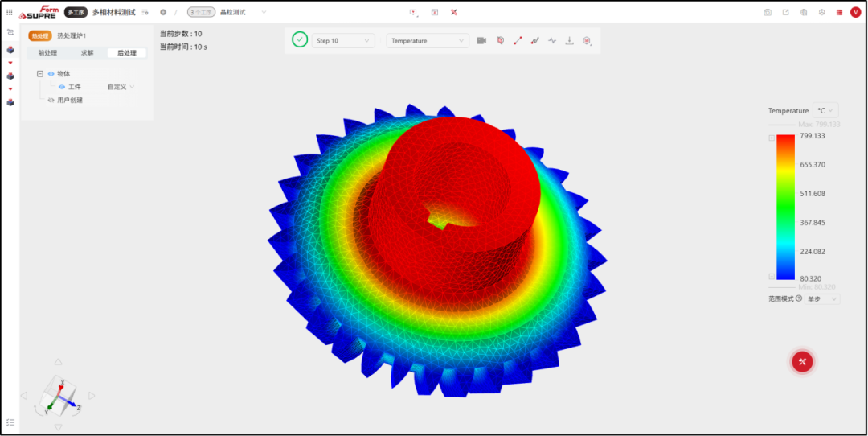The image size is (868, 436).
Task: Open the Temperature variable dropdown
Action: point(428,40)
